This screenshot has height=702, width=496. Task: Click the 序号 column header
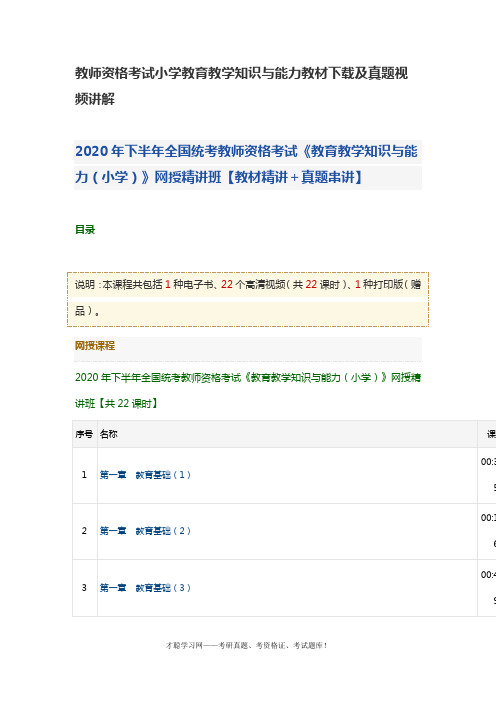[x=84, y=434]
